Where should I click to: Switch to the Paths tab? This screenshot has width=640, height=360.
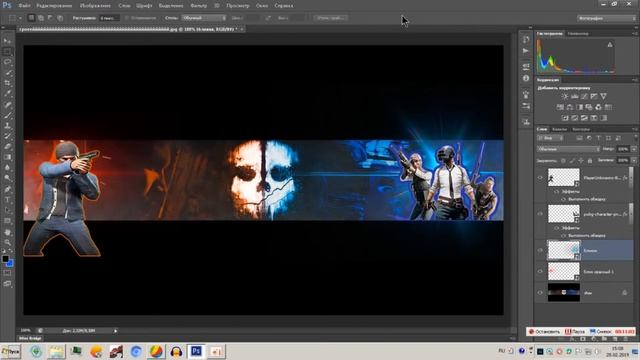coord(580,129)
